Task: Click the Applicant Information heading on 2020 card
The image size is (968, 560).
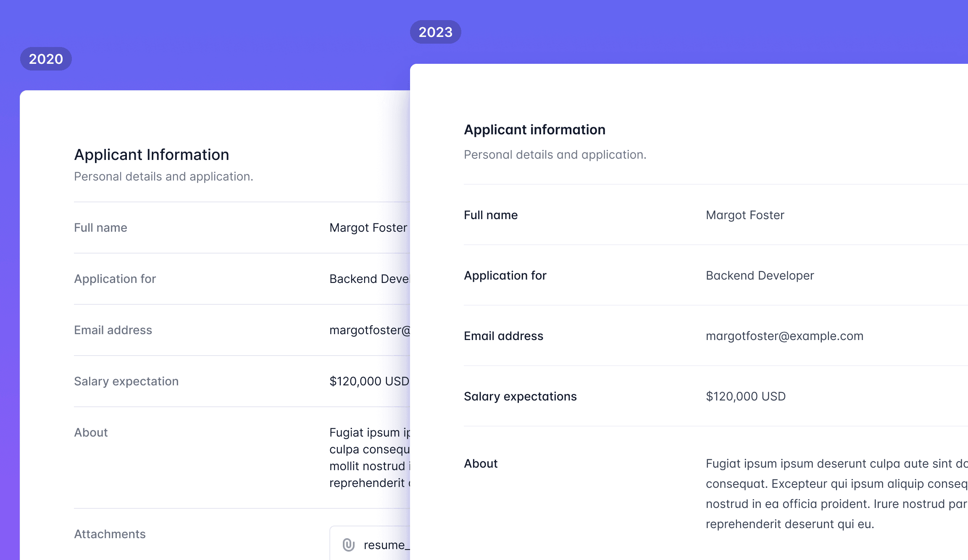Action: [151, 154]
